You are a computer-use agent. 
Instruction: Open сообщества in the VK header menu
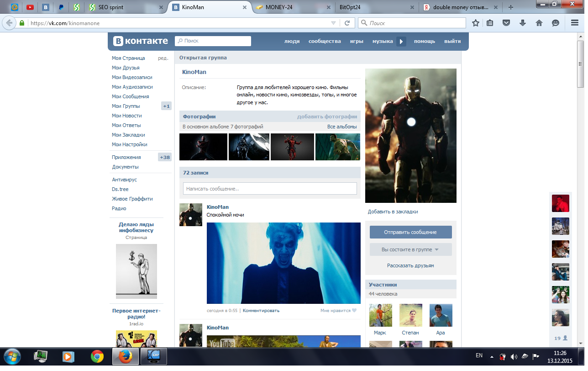[325, 41]
